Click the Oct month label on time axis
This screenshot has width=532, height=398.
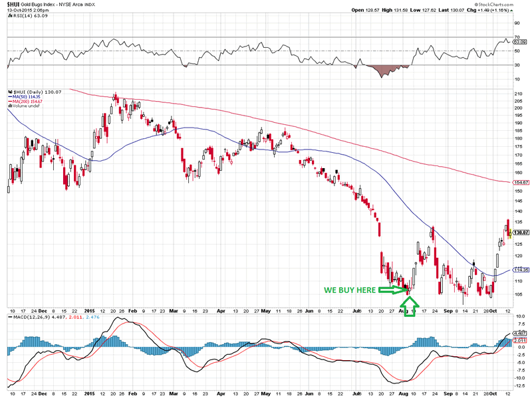493,311
